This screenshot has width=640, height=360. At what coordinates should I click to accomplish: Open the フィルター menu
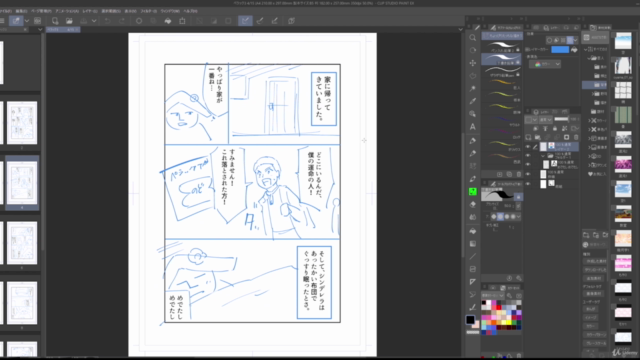point(149,11)
